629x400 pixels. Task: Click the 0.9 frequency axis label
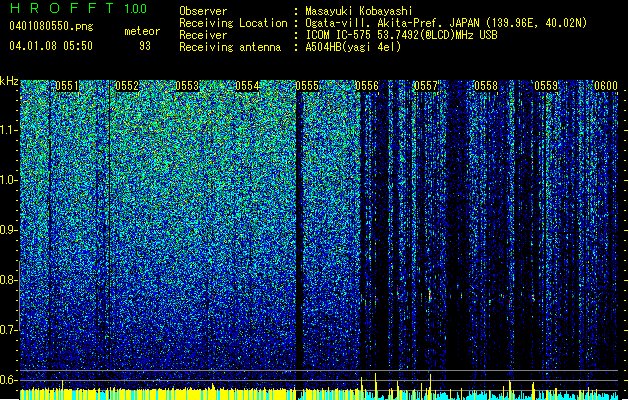pyautogui.click(x=8, y=230)
